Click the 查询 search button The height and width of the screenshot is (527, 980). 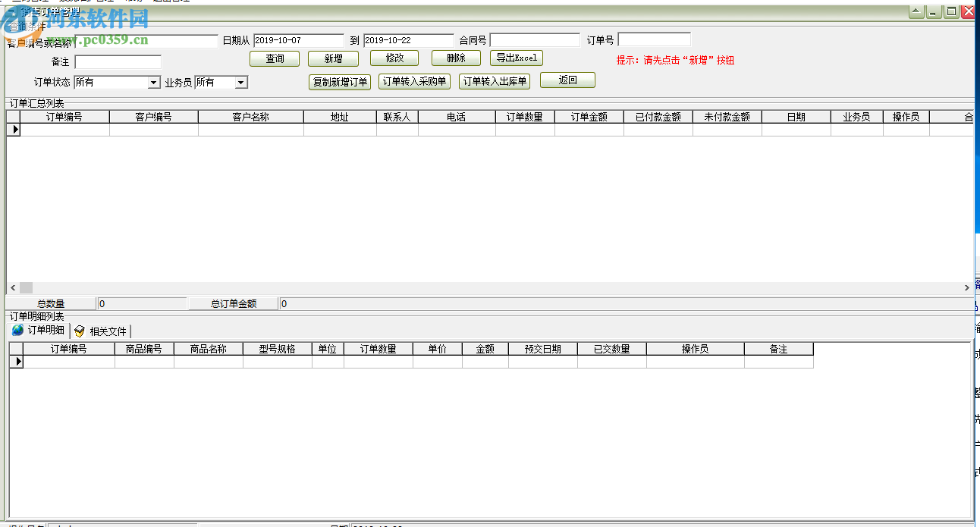click(275, 58)
